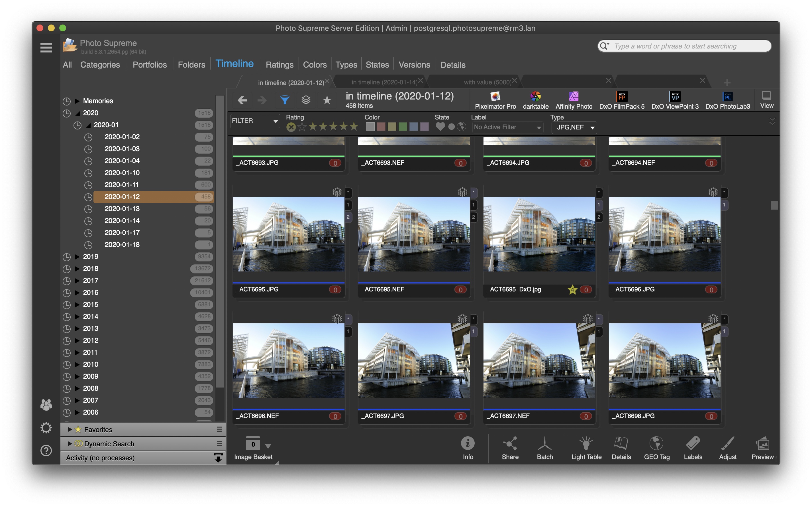Switch to the Portfolios tab
This screenshot has height=507, width=812.
[149, 65]
